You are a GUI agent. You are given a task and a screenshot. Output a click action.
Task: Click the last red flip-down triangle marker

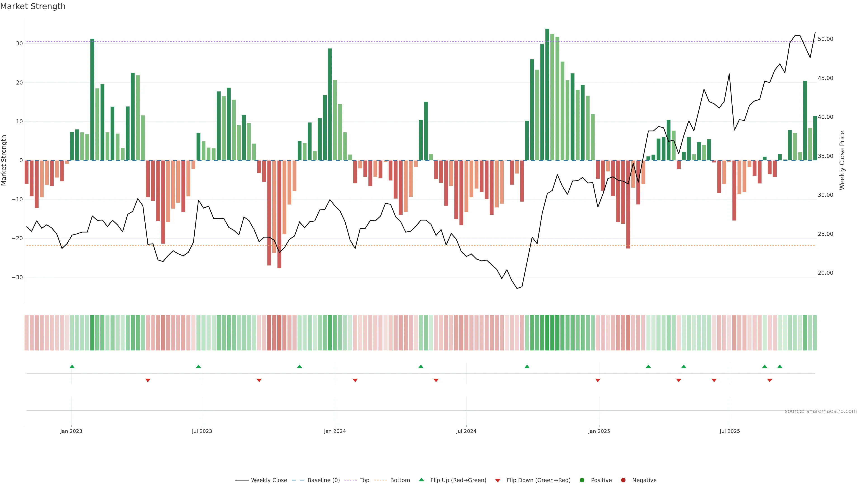(770, 380)
